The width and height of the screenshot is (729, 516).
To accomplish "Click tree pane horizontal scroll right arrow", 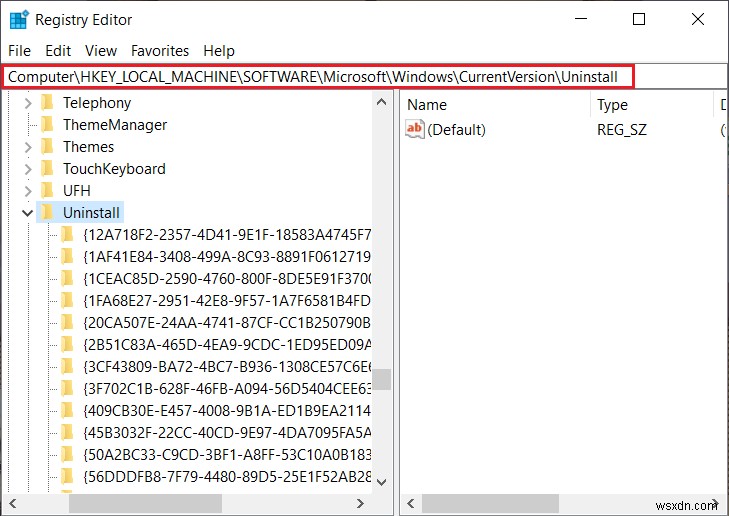I will pos(360,503).
